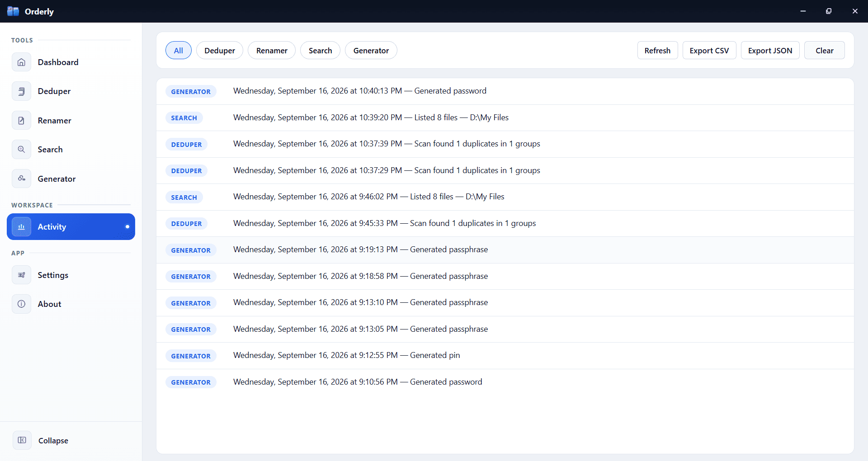Screen dimensions: 868x461
Task: Refresh the activity list
Action: coord(657,51)
